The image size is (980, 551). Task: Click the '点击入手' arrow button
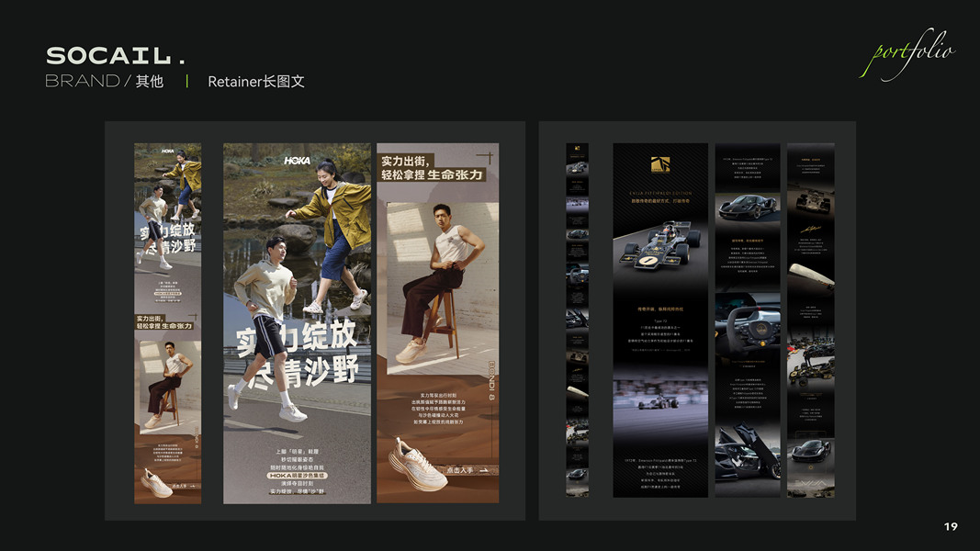point(467,470)
